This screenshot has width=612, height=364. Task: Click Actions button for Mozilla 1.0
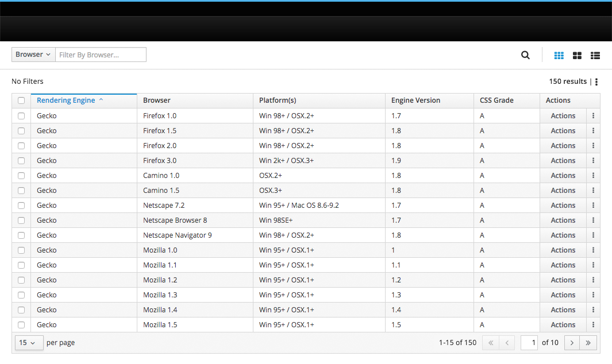coord(563,250)
